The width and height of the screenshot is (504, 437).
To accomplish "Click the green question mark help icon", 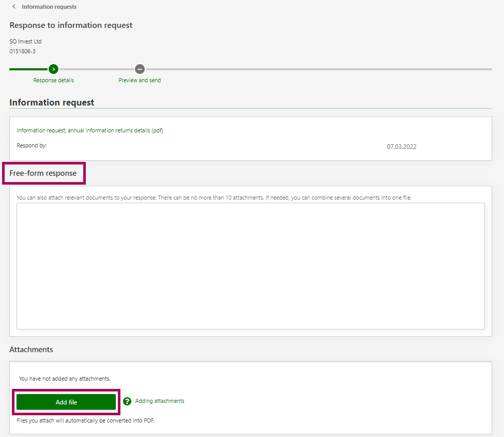I will click(127, 401).
